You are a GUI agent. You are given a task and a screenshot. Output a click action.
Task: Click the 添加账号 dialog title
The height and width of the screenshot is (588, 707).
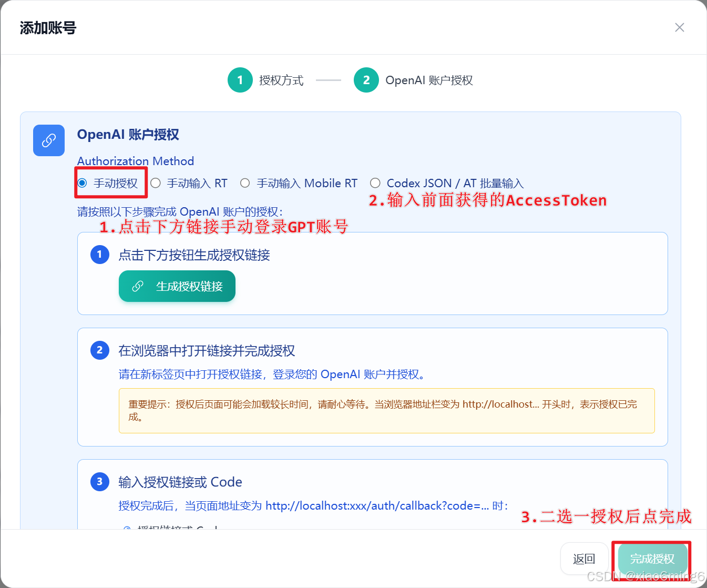point(48,28)
